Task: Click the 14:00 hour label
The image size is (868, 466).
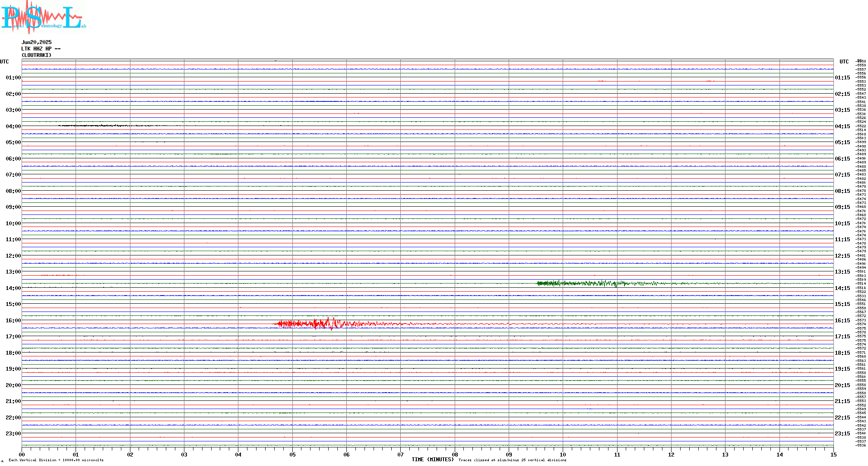Action: 13,288
